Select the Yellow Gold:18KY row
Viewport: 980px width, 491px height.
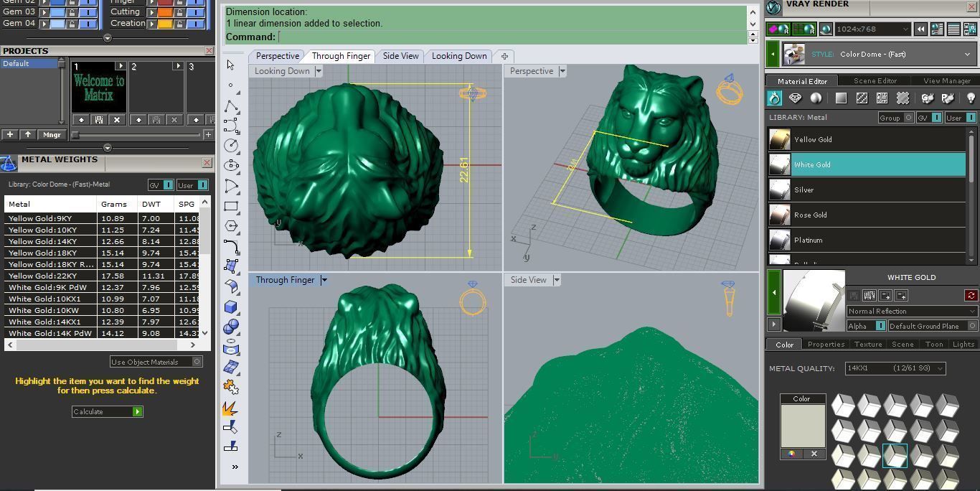101,253
